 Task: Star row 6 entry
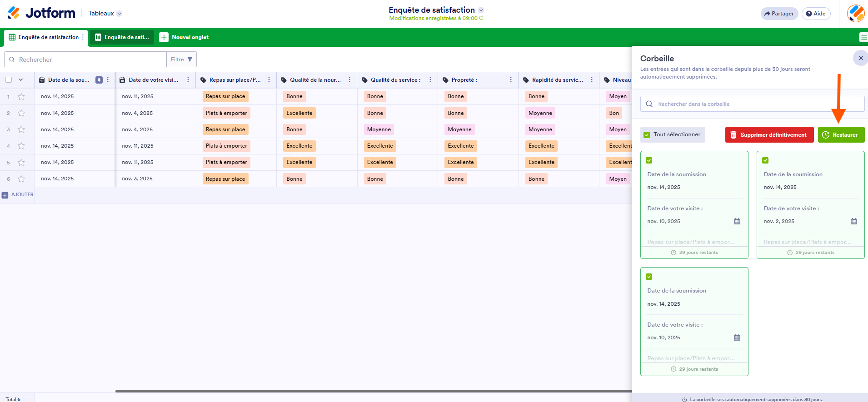coord(21,179)
